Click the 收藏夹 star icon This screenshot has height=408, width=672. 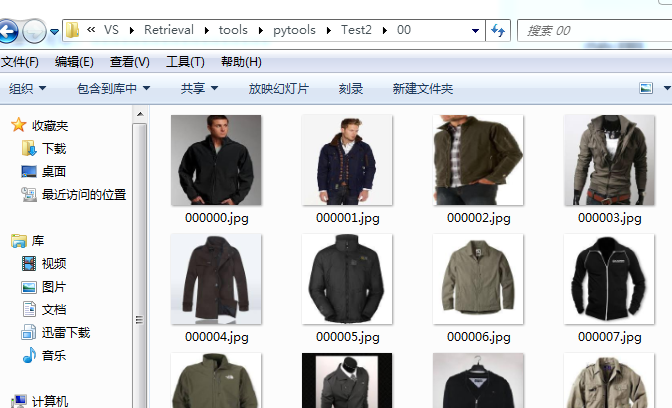point(18,125)
